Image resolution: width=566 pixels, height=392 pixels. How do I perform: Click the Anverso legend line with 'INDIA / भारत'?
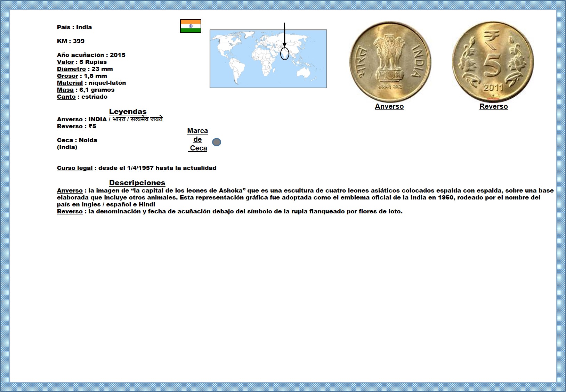110,119
